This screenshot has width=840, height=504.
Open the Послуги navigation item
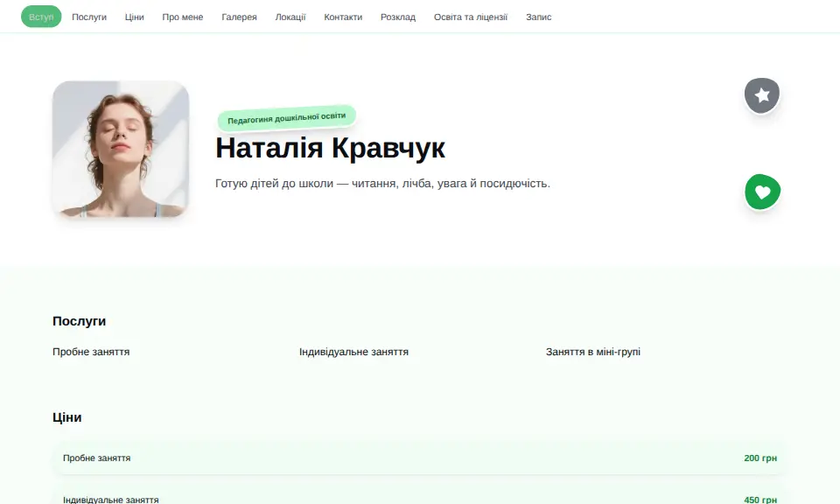click(x=89, y=17)
